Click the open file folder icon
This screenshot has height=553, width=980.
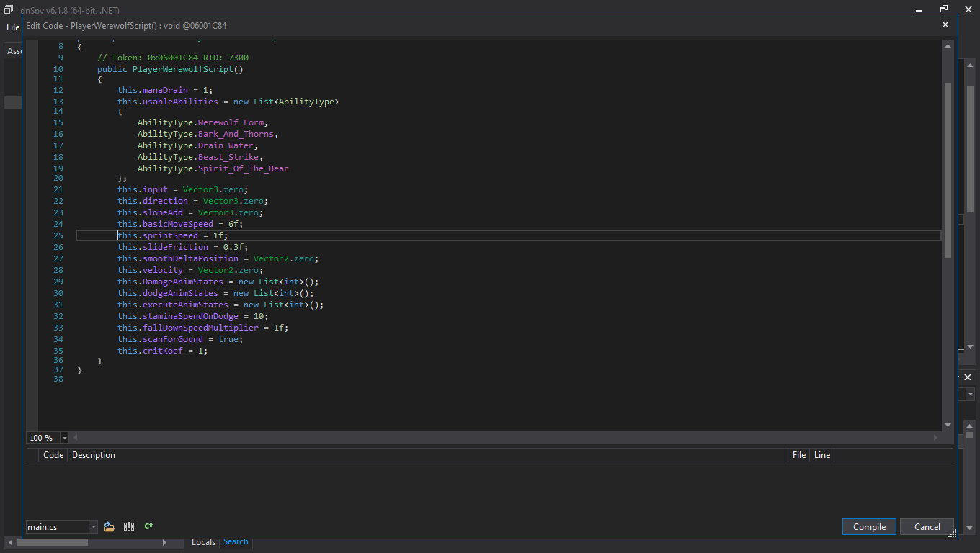click(110, 526)
